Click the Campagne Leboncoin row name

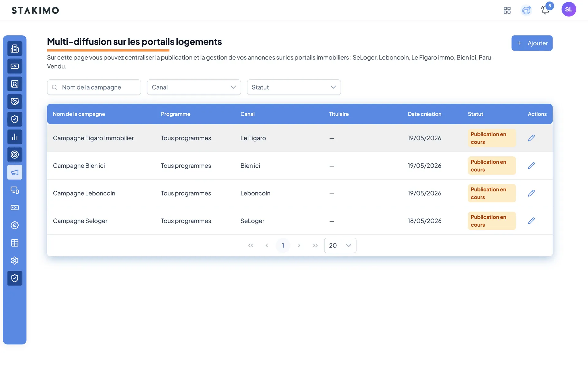(x=84, y=193)
